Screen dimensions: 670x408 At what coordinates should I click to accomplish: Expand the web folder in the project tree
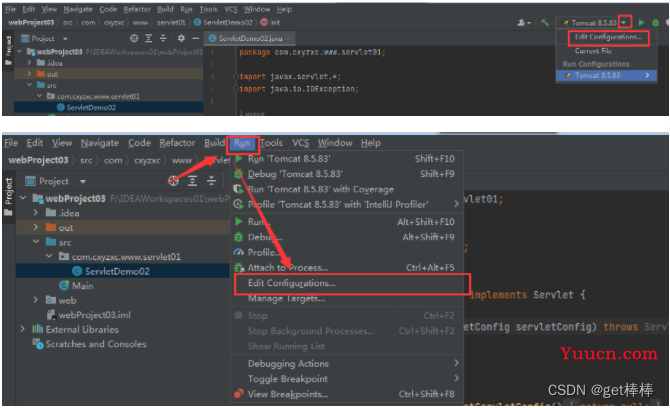click(36, 300)
